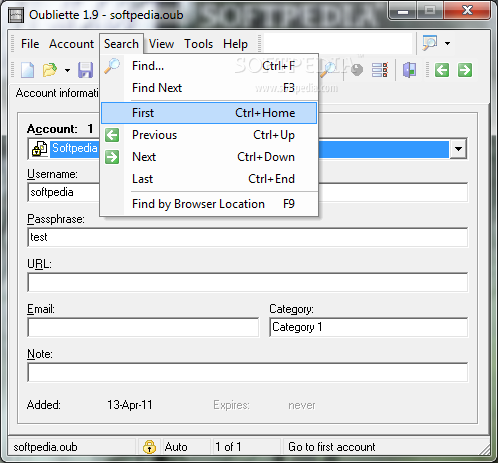Click 'softpedia.oub' in the status bar
Viewport: 498px width, 463px height.
pyautogui.click(x=45, y=447)
